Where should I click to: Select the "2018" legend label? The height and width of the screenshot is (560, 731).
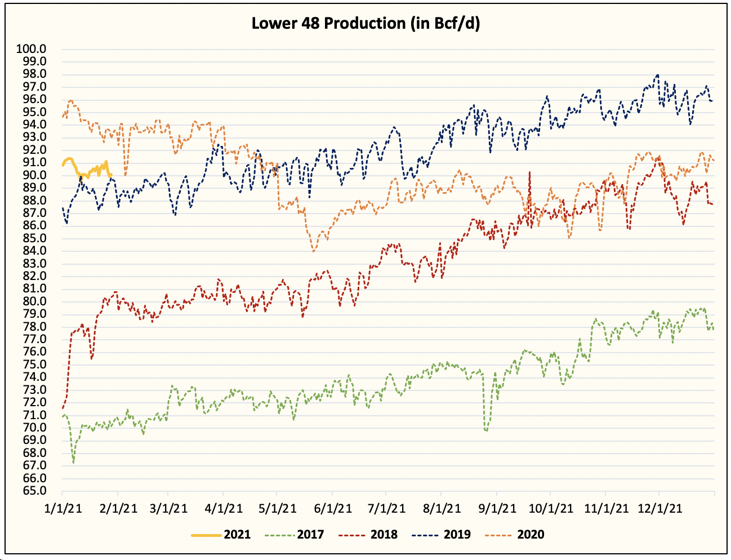pos(384,535)
